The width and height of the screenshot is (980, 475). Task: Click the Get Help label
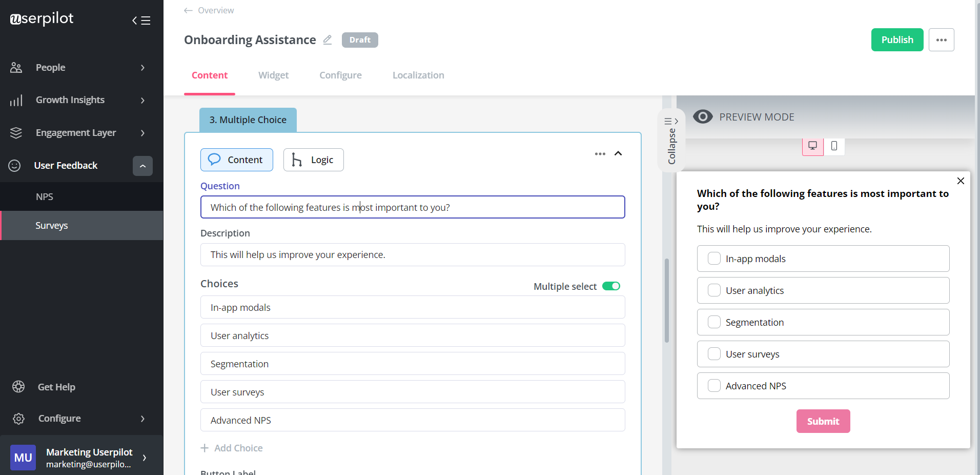(x=56, y=387)
